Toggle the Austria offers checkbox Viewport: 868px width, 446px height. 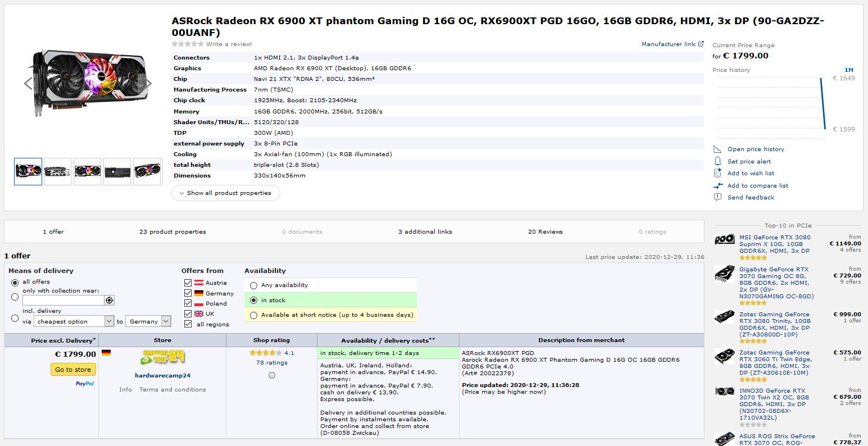[188, 283]
